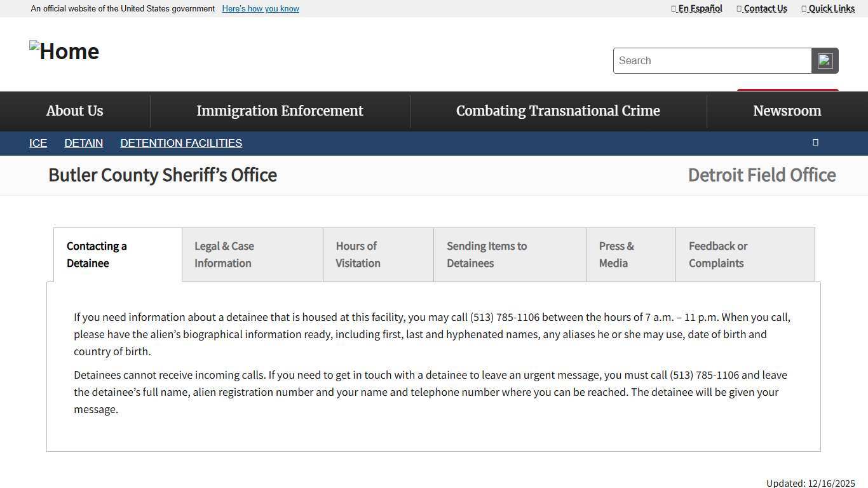Click the ICE home logo
868x488 pixels.
pos(64,51)
